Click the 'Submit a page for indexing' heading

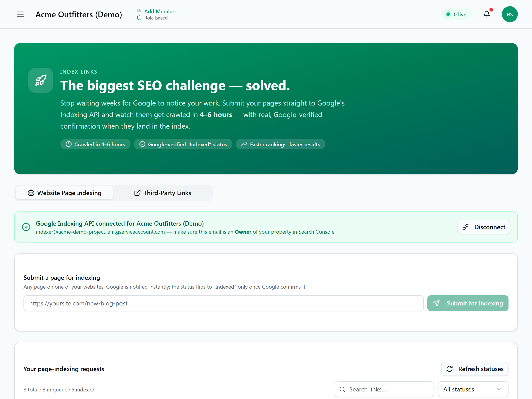(62, 278)
